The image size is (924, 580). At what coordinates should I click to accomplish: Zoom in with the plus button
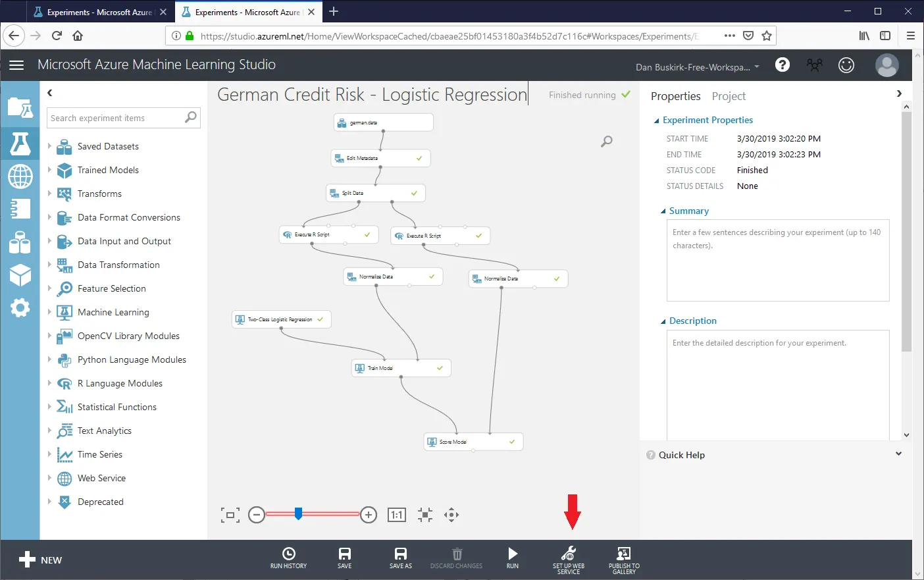[x=369, y=515]
